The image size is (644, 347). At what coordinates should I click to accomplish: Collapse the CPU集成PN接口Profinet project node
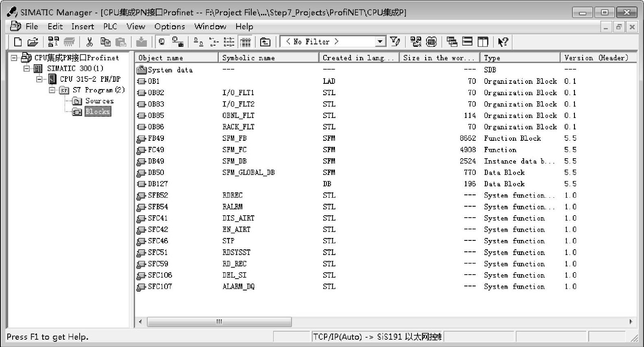[x=14, y=58]
